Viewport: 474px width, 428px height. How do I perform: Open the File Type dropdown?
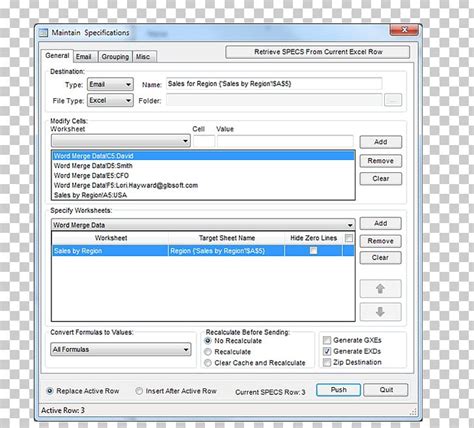pos(110,100)
